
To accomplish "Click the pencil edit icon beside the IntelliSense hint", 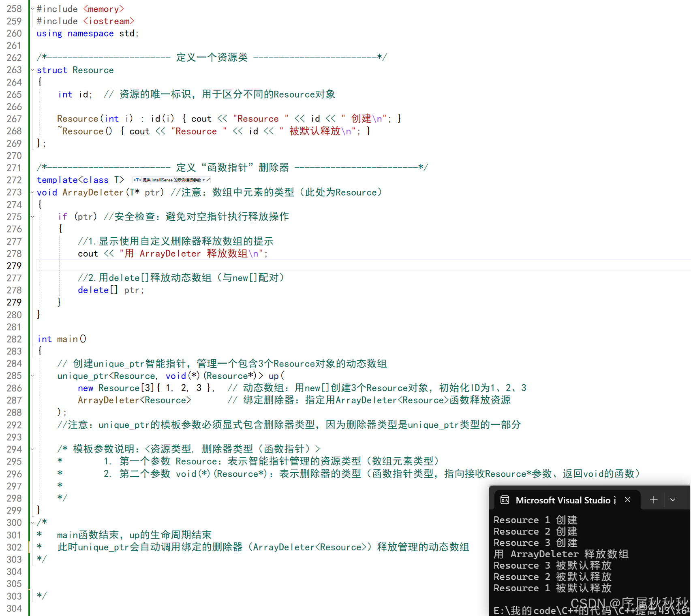I will (208, 180).
